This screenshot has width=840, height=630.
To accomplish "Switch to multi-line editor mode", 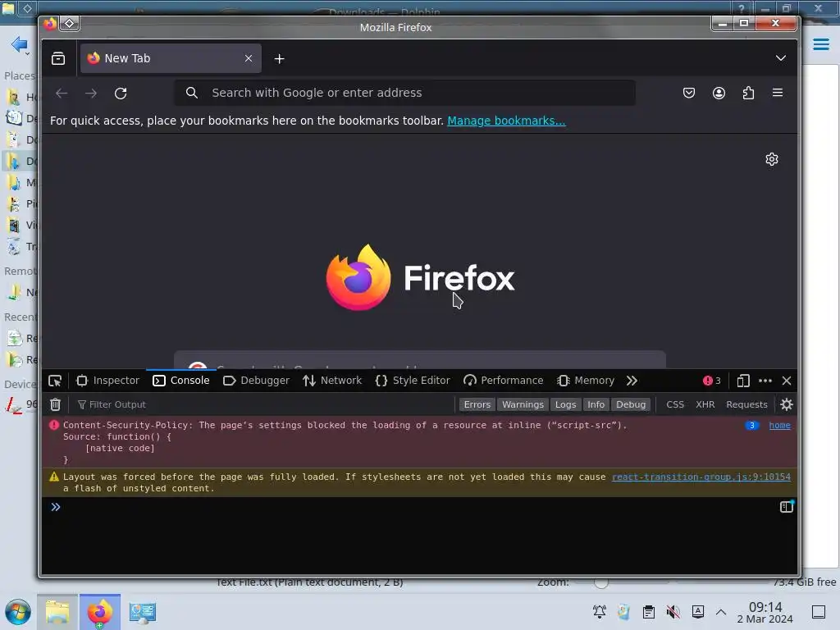I will click(787, 507).
